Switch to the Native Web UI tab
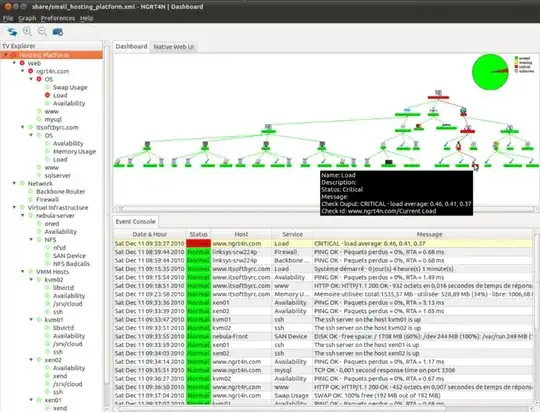Screen dimensions: 540x412 pos(174,47)
